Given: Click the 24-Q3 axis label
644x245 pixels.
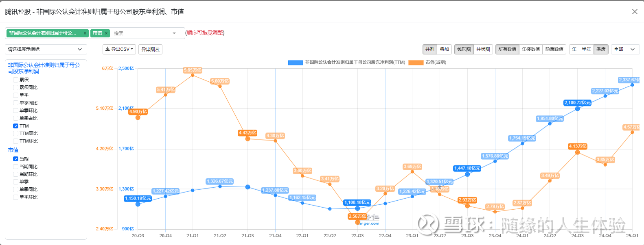Looking at the screenshot, I should [x=577, y=236].
